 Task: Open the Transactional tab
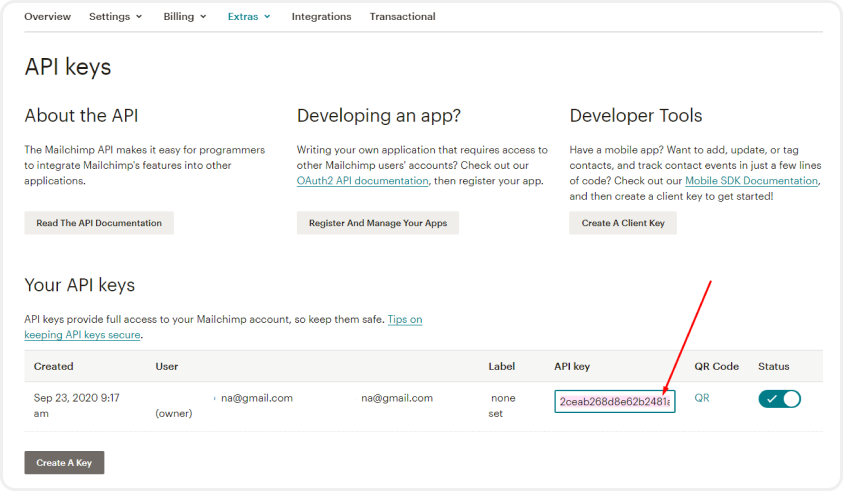click(403, 17)
